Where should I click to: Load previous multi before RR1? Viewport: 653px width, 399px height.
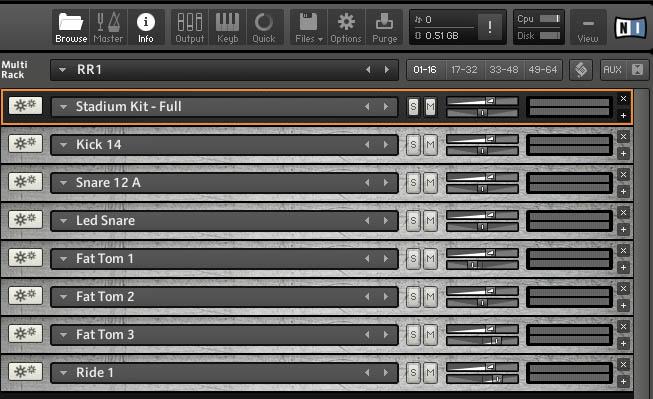[x=368, y=70]
